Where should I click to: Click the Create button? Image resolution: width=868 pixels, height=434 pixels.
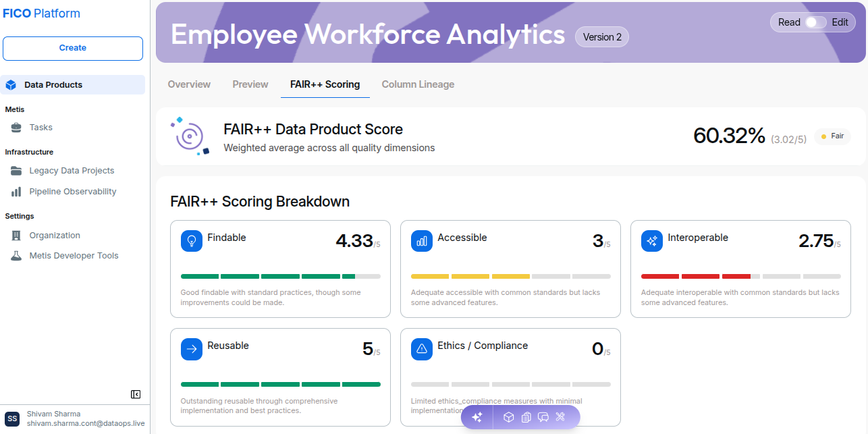(73, 49)
